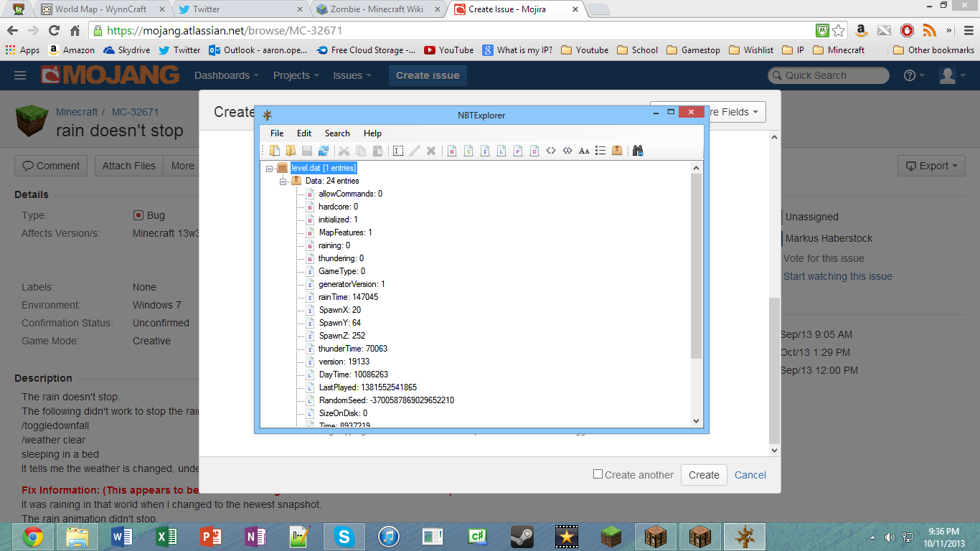
Task: Open the Help menu in NBTExplorer
Action: click(372, 133)
